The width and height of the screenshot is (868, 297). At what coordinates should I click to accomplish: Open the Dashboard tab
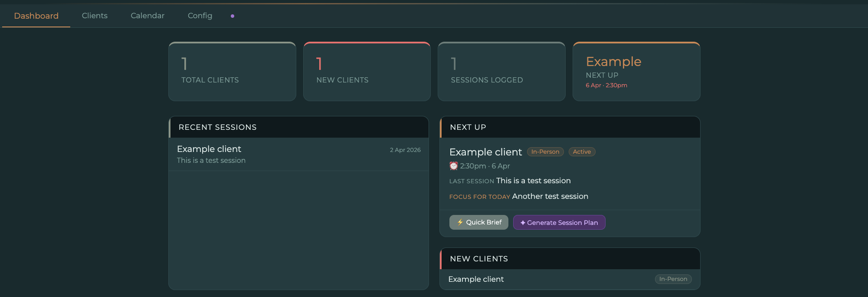pyautogui.click(x=36, y=16)
